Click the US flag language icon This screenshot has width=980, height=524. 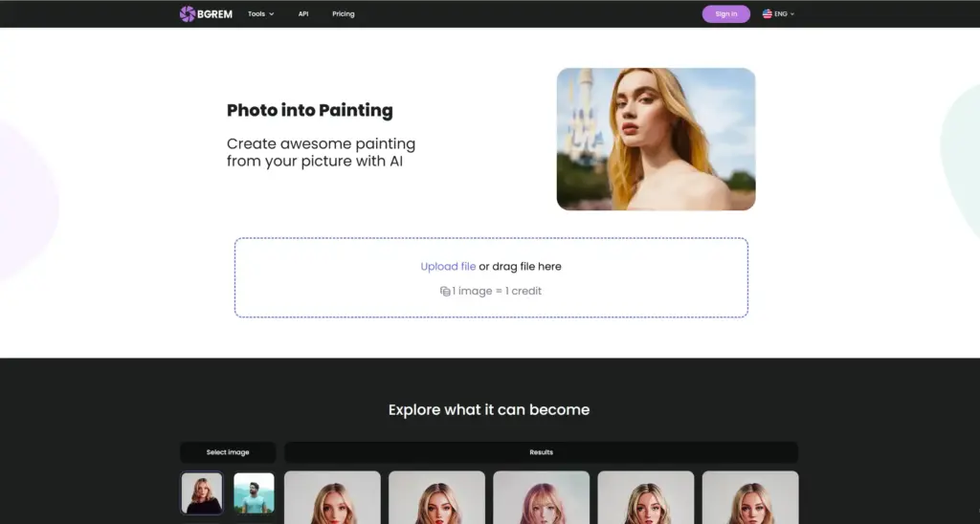(x=767, y=13)
